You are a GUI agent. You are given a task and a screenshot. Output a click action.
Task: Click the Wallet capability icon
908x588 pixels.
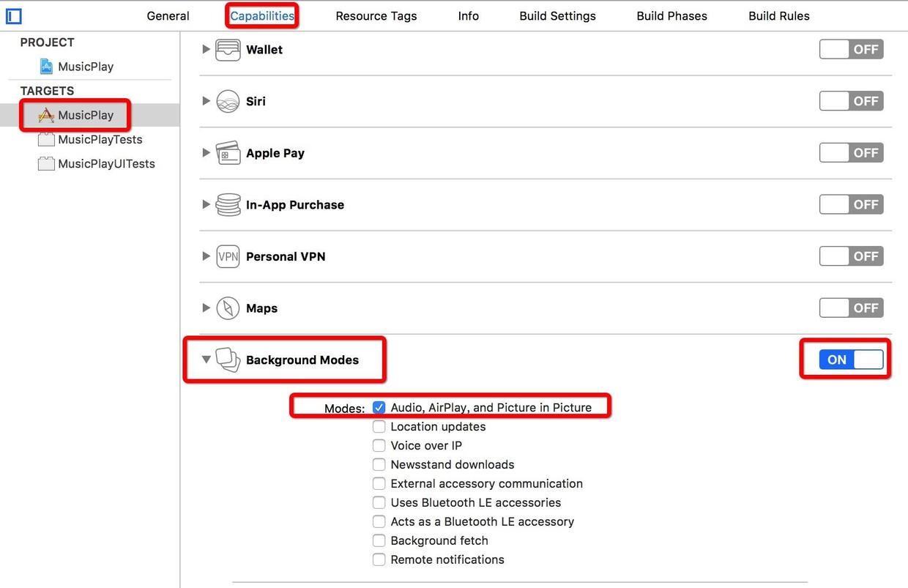[x=228, y=50]
